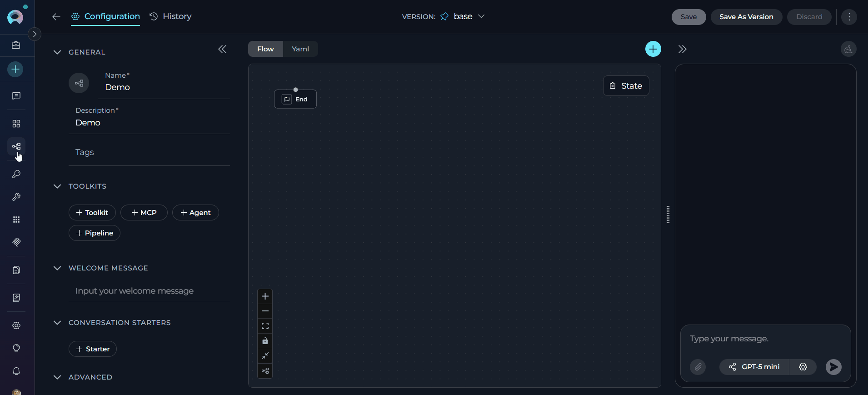
Task: Click the Description field containing Demo
Action: click(x=149, y=120)
